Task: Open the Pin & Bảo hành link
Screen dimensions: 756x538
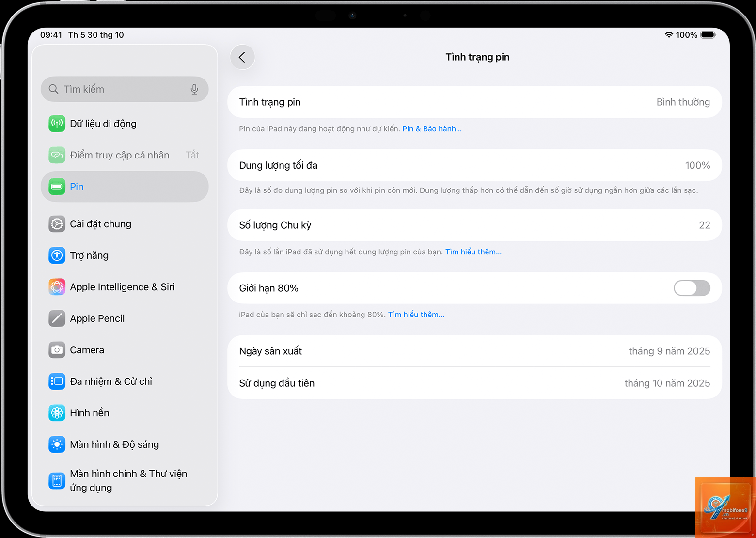Action: [432, 129]
